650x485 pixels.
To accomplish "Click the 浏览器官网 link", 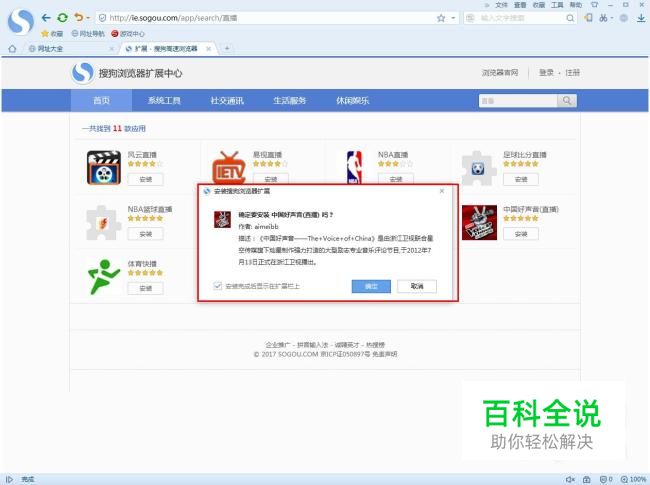I will 500,73.
